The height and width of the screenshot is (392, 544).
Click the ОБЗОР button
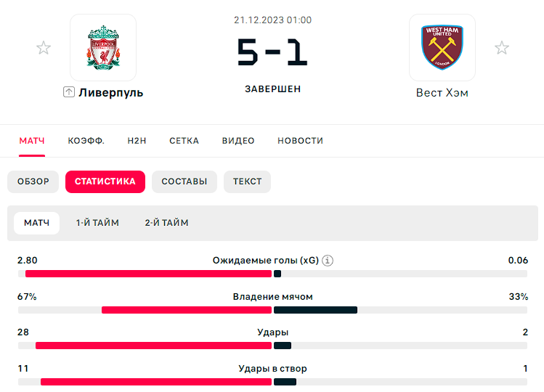tap(33, 181)
